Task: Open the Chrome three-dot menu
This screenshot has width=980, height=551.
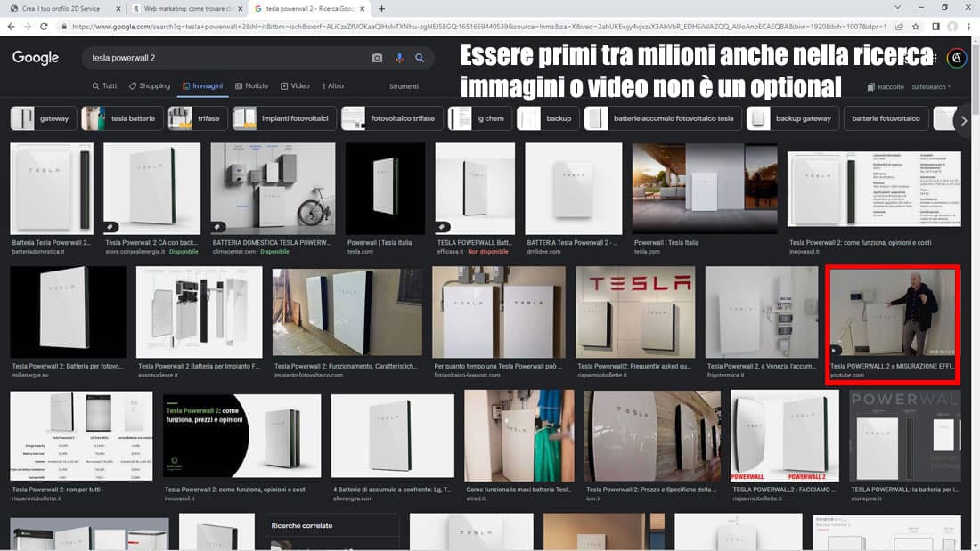Action: pos(968,27)
